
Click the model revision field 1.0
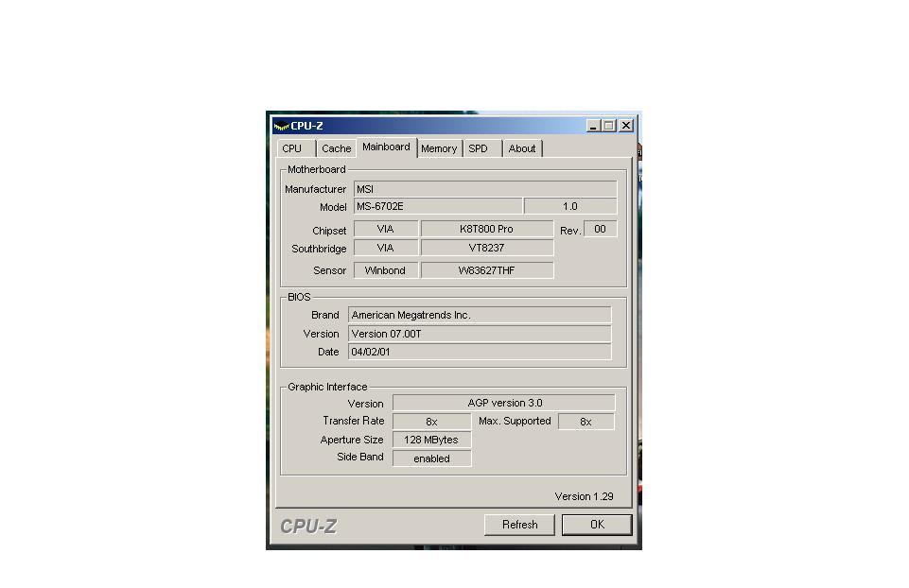[x=569, y=206]
